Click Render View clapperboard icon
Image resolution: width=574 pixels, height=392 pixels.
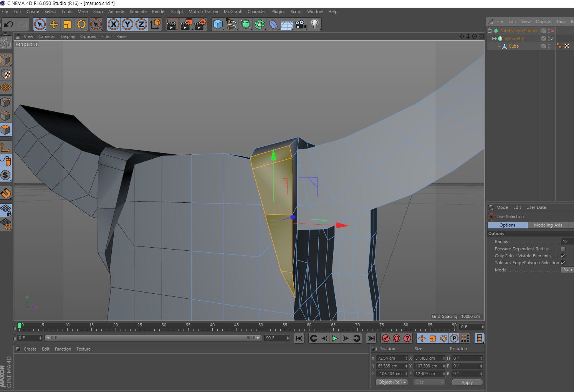tap(172, 25)
